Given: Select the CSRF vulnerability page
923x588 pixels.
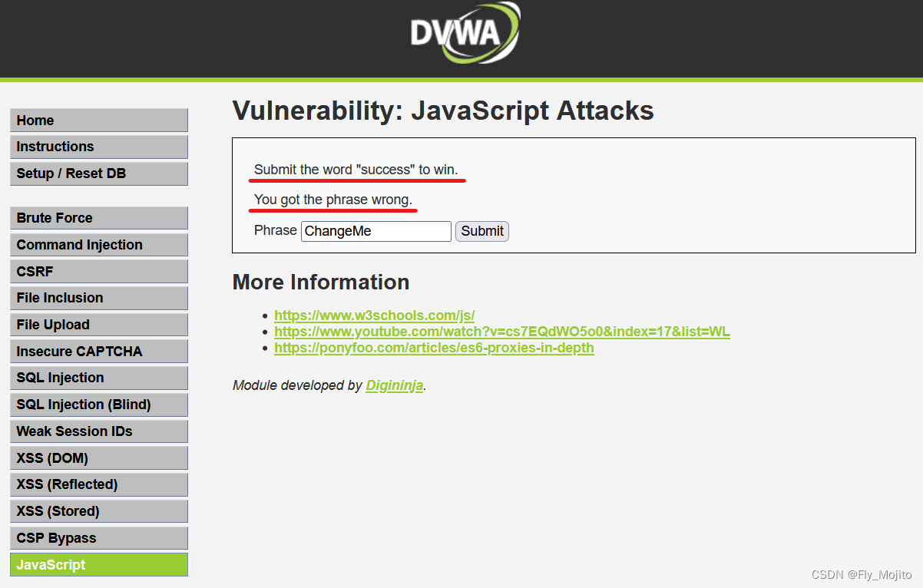Looking at the screenshot, I should click(x=98, y=271).
